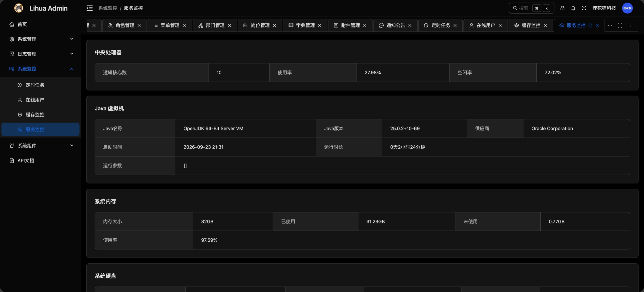Click the Java版本 value 25.0.2+10-69
The image size is (644, 292).
405,128
